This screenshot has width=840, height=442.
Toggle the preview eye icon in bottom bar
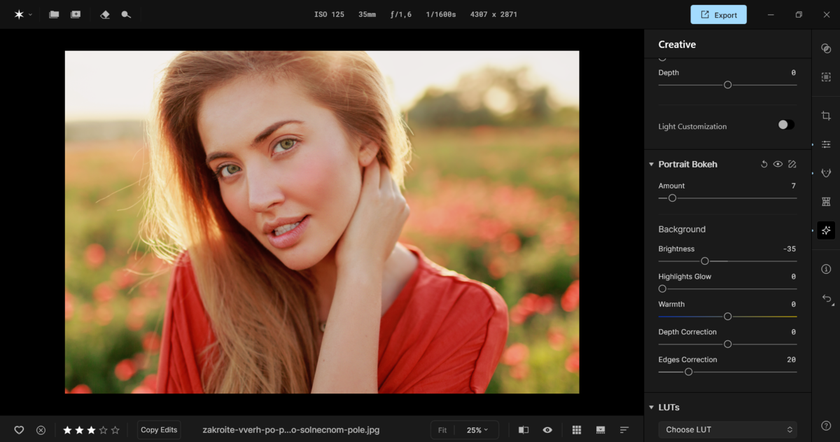548,430
